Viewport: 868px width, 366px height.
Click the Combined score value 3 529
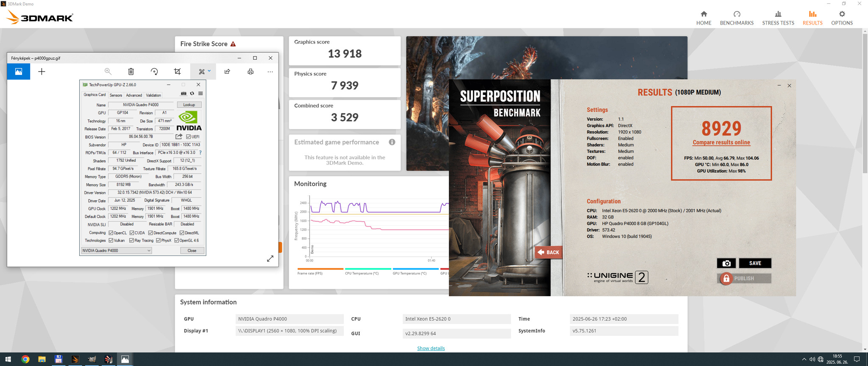click(345, 117)
